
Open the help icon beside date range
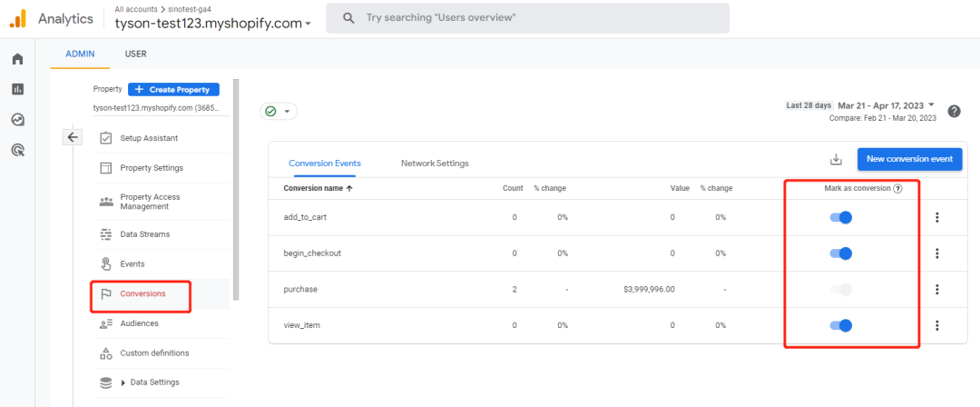954,111
